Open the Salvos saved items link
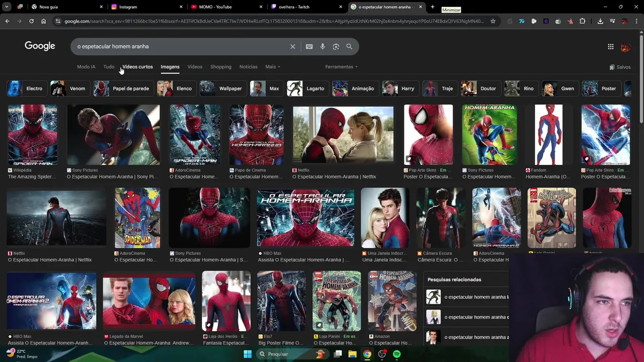 [620, 67]
